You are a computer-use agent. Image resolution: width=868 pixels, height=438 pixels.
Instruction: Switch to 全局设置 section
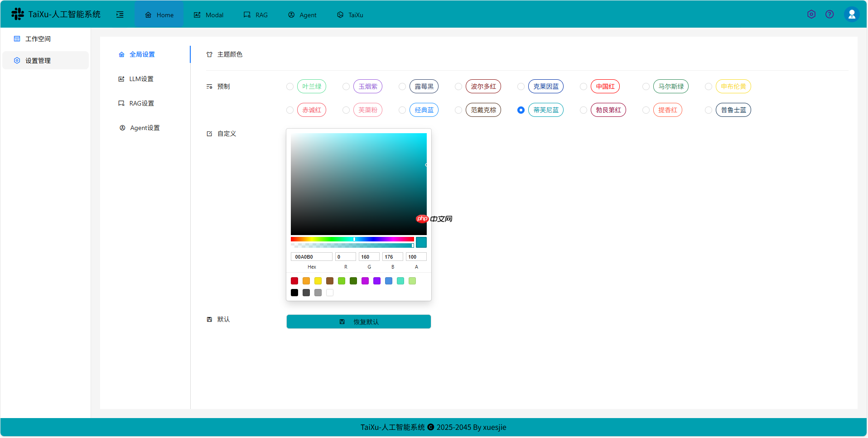pyautogui.click(x=142, y=54)
